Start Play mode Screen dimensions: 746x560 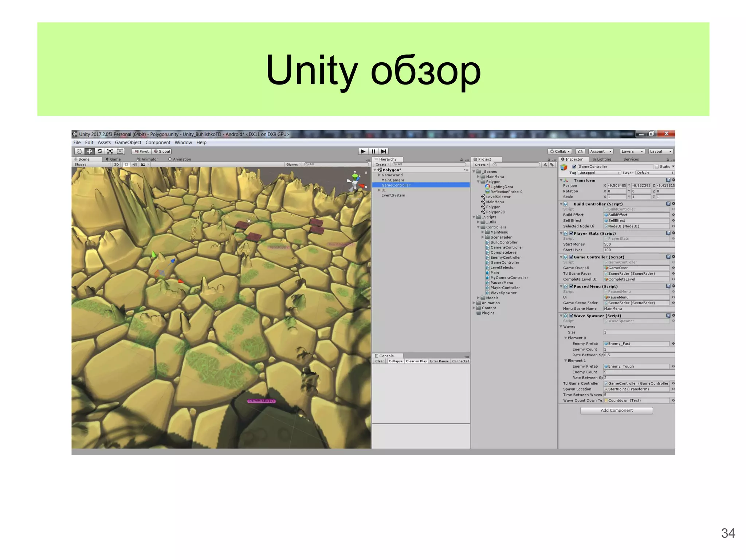tap(363, 151)
